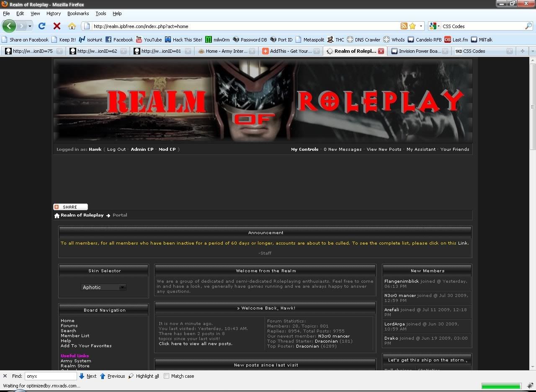Click the Log Out link
Viewport: 536px width, 392px height.
(116, 150)
